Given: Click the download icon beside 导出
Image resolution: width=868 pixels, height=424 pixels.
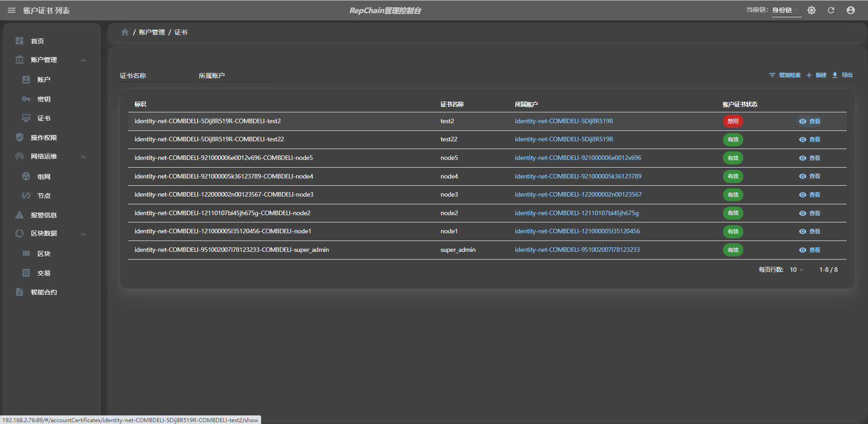Looking at the screenshot, I should click(835, 75).
